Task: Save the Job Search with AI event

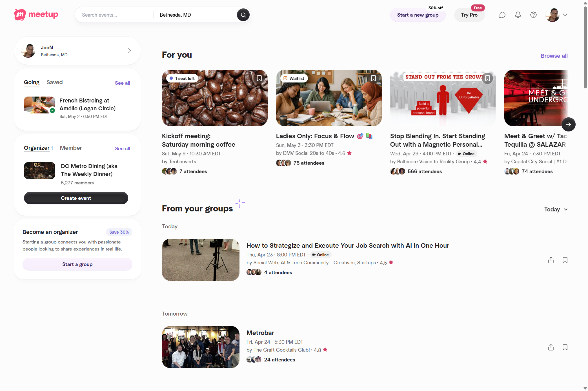Action: (565, 260)
